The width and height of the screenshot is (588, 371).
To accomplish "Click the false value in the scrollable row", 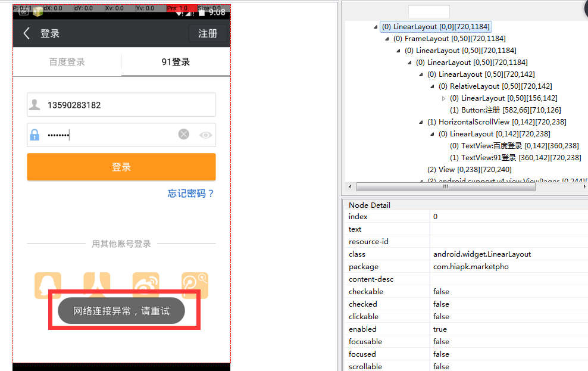I will 441,366.
